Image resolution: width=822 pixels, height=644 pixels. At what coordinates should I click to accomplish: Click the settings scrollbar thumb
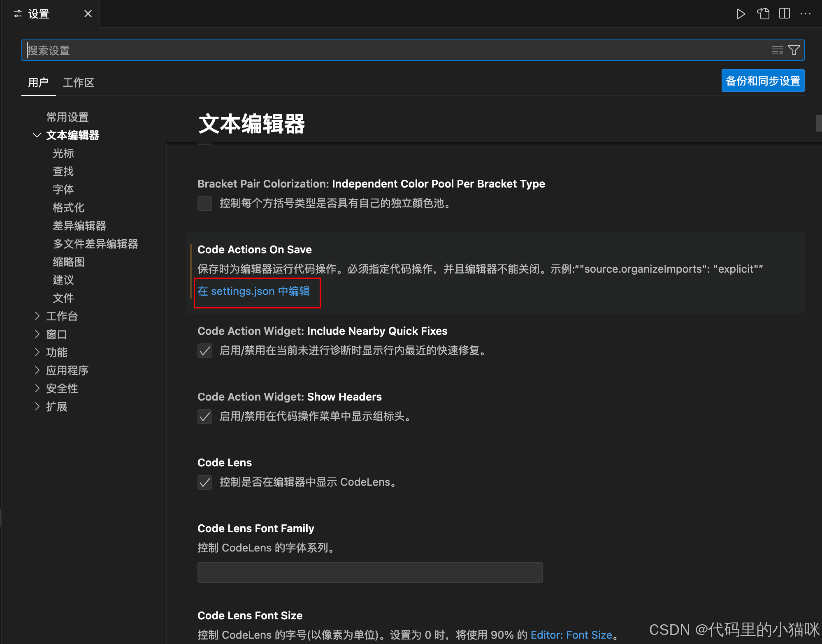[818, 123]
